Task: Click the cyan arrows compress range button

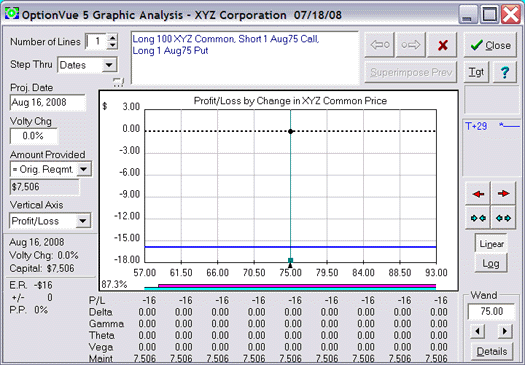Action: (478, 218)
